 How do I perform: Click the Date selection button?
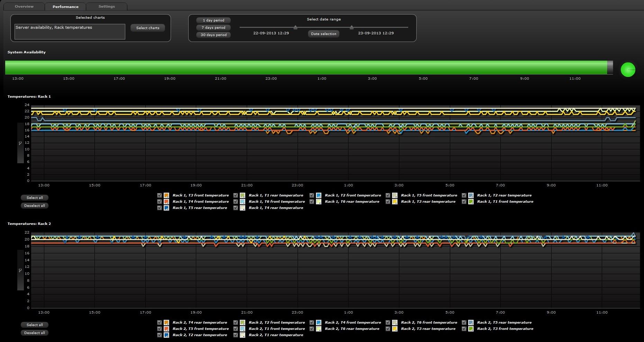click(324, 34)
